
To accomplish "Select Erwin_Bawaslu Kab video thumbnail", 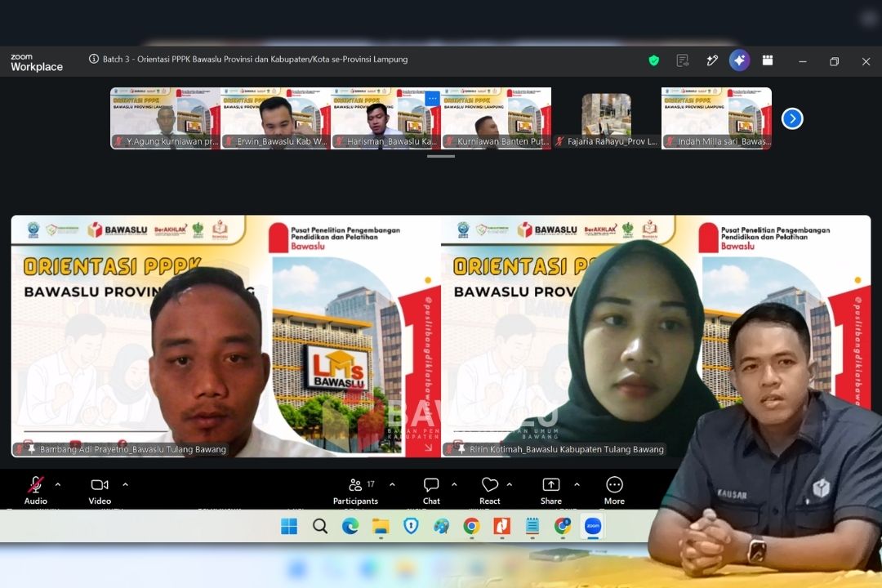I will pyautogui.click(x=275, y=118).
